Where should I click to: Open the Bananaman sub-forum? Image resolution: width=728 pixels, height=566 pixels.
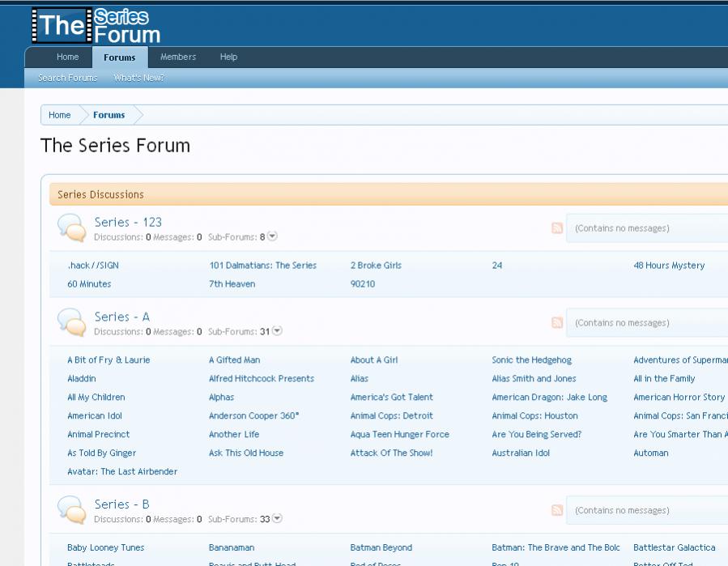click(x=232, y=547)
